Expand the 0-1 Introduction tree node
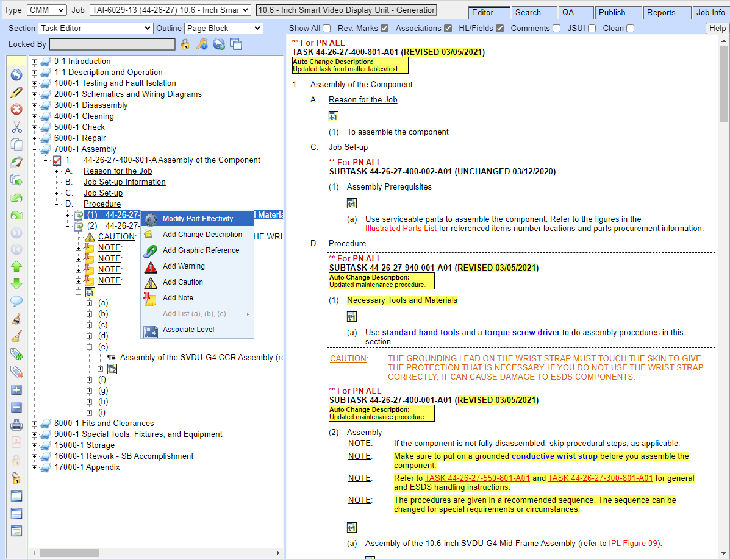The width and height of the screenshot is (730, 560). pos(34,62)
